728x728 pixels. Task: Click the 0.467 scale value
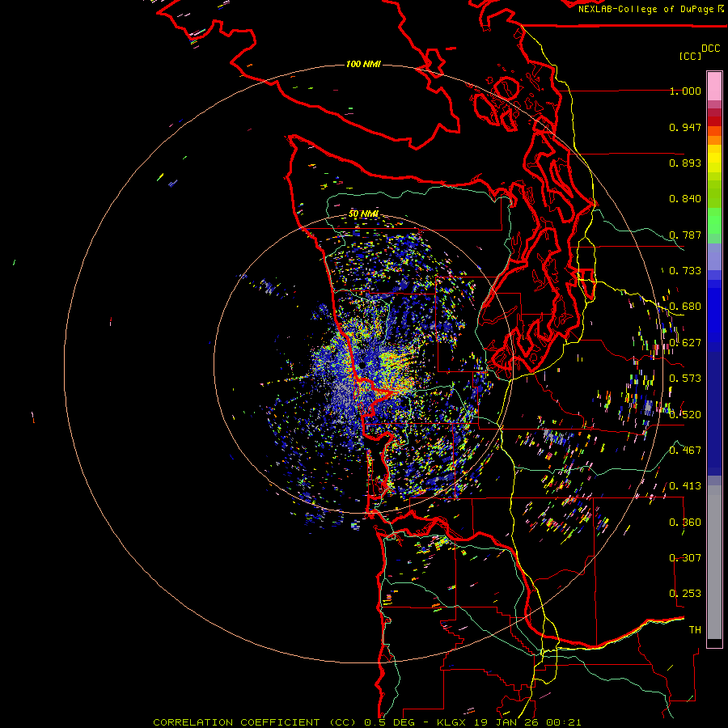(x=685, y=451)
